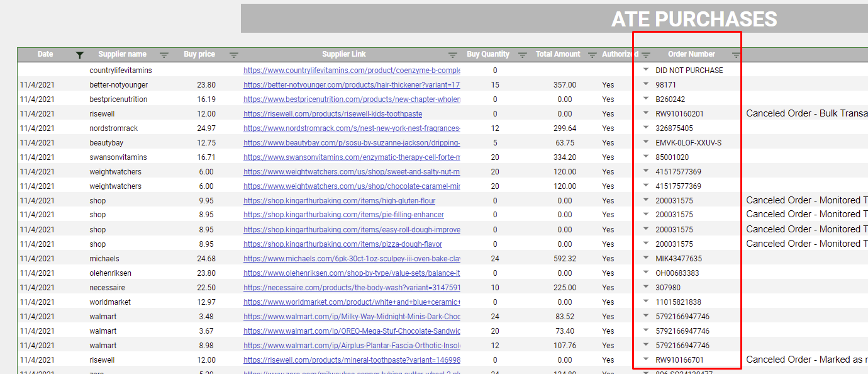Viewport: 868px width, 374px height.
Task: Open the countrylifevitamins coenzyme product link
Action: click(x=352, y=71)
